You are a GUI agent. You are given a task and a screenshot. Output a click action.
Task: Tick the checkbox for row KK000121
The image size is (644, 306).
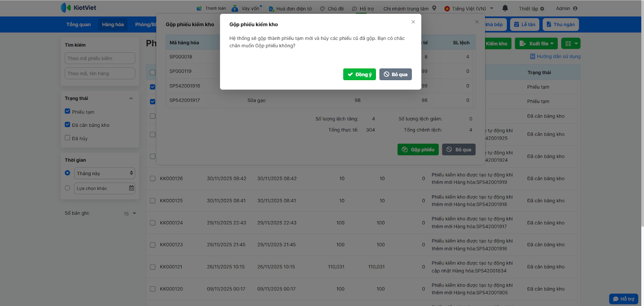click(x=153, y=267)
